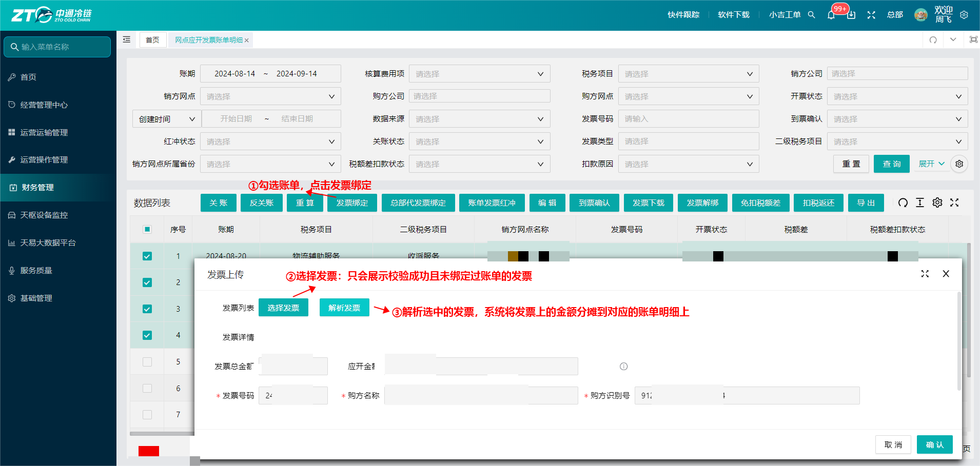Click the 查询 button
The image size is (980, 466).
click(892, 164)
